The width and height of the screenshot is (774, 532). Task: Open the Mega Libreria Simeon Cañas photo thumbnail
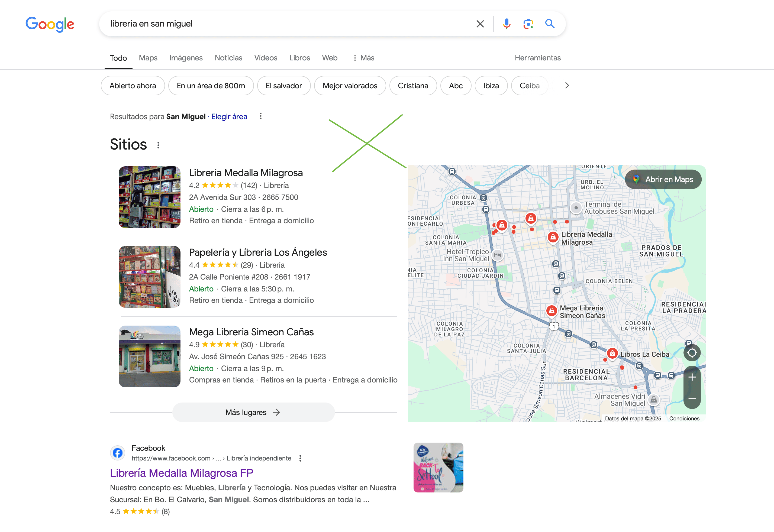click(x=149, y=356)
